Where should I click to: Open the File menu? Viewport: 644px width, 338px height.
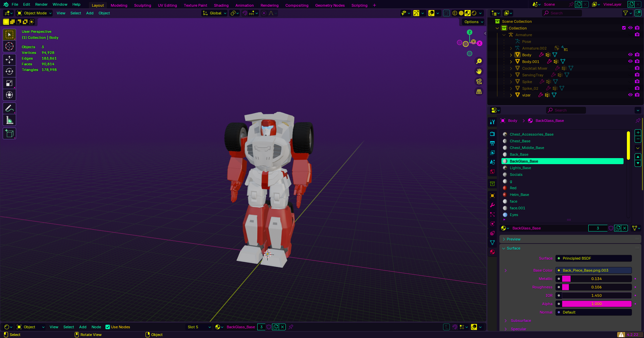click(x=15, y=4)
